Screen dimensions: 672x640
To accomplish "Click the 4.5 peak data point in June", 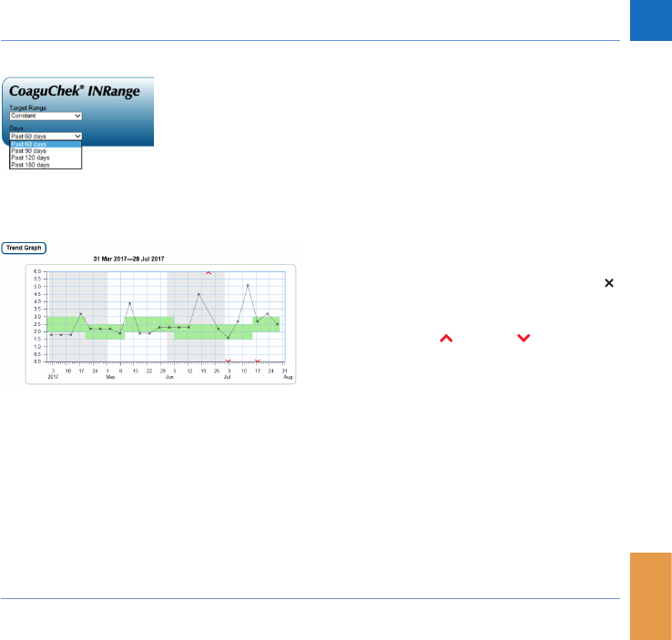I will pos(199,294).
